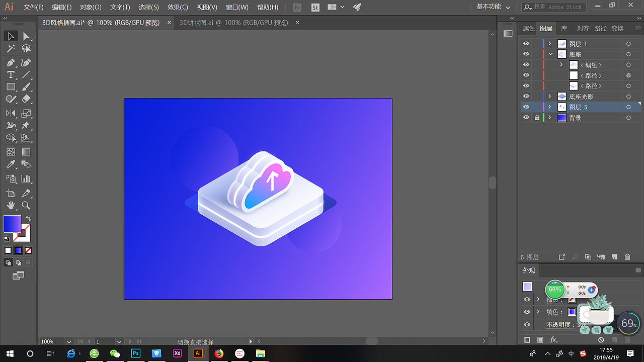The image size is (644, 362).
Task: Expand the <编组> group
Action: point(561,65)
